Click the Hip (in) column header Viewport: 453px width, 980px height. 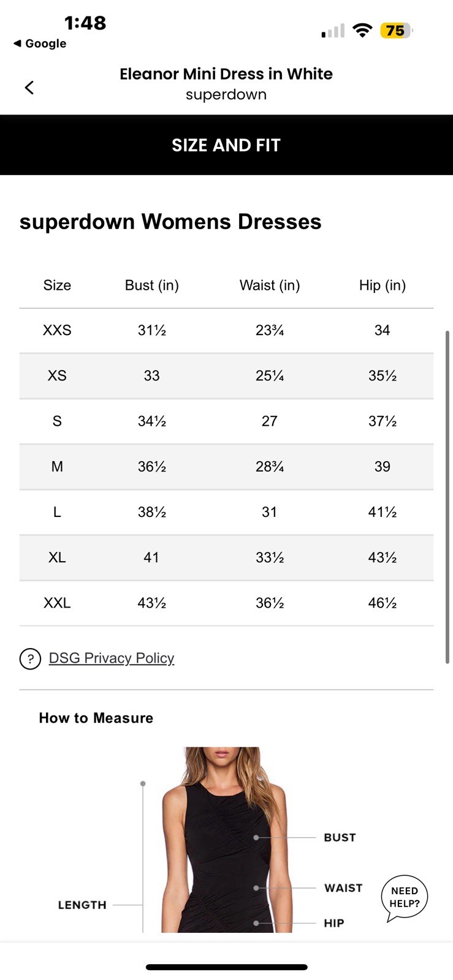click(x=382, y=285)
